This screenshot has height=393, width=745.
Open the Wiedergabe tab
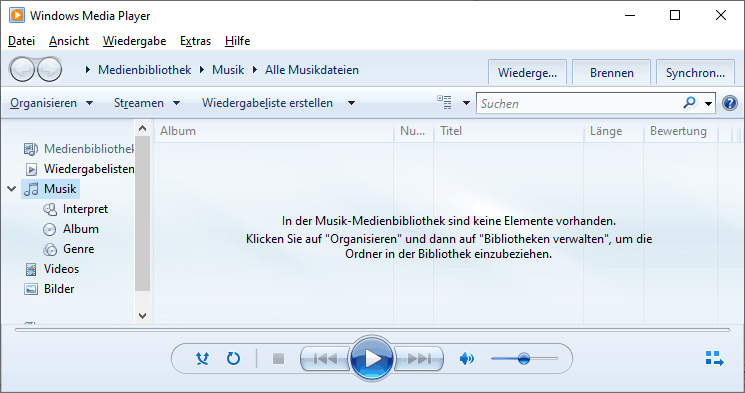(527, 73)
